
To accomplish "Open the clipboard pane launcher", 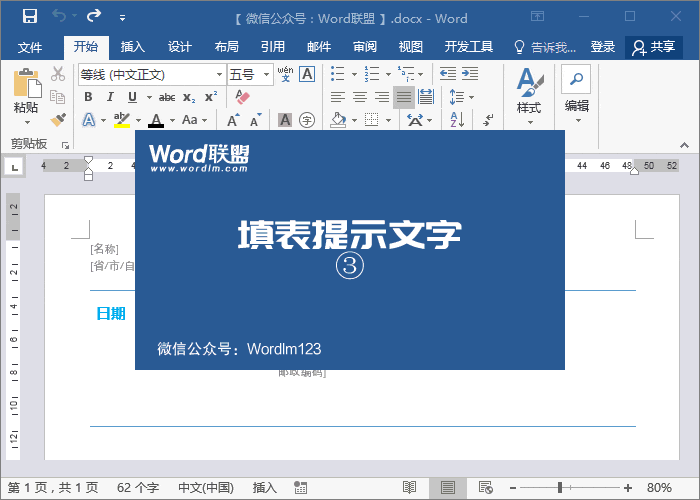I will coord(66,145).
